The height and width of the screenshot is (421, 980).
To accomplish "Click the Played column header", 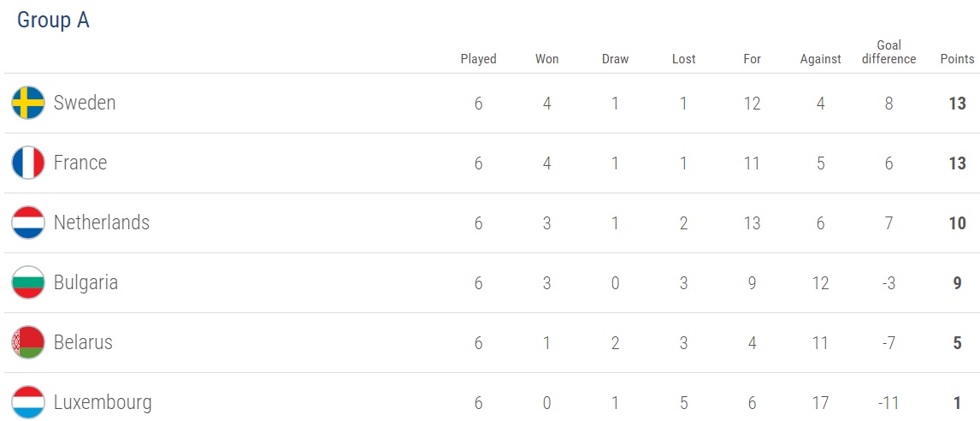I will pos(478,59).
